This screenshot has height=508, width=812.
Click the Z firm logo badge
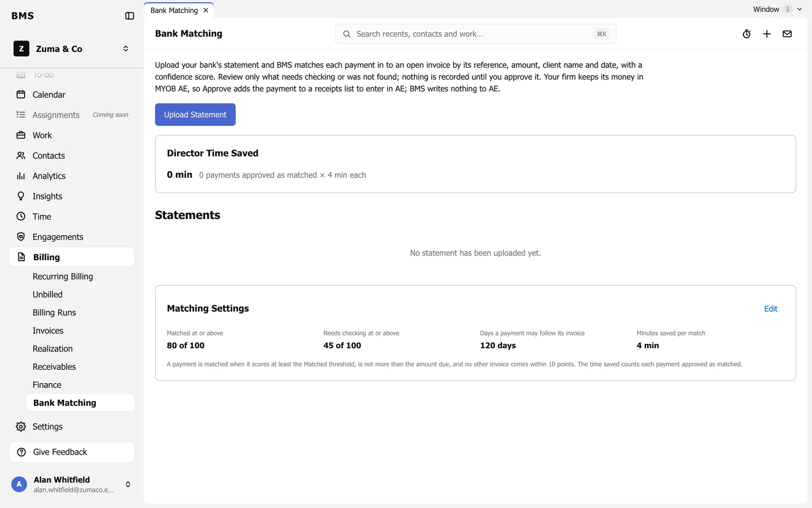point(21,49)
